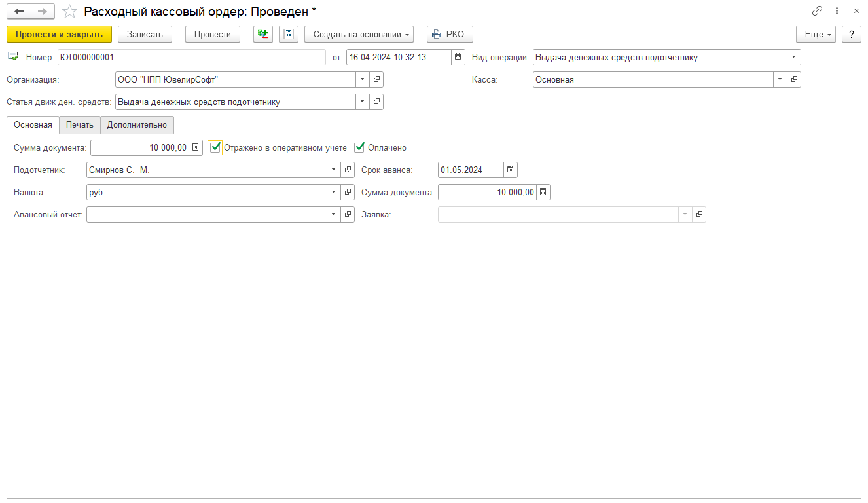Image resolution: width=868 pixels, height=503 pixels.
Task: Show document postings icon in toolbar
Action: (x=263, y=34)
